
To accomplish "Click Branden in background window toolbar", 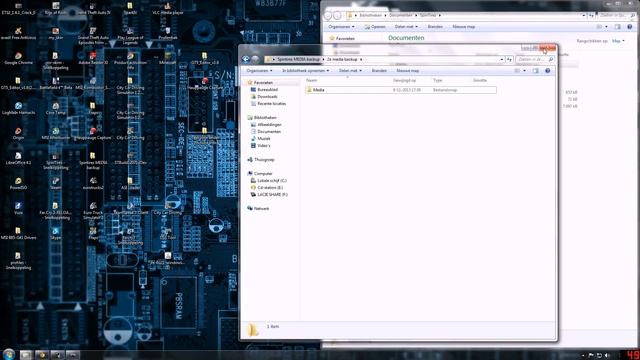I will 435,27.
